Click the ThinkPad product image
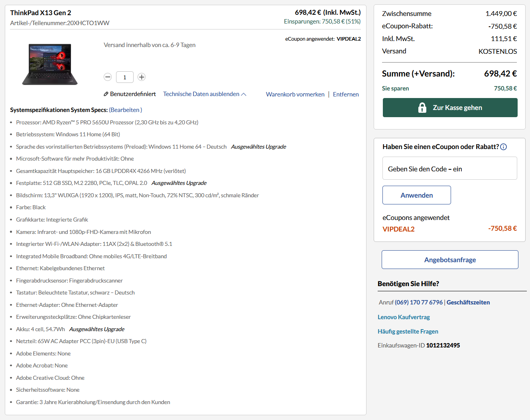The image size is (530, 420). point(49,64)
